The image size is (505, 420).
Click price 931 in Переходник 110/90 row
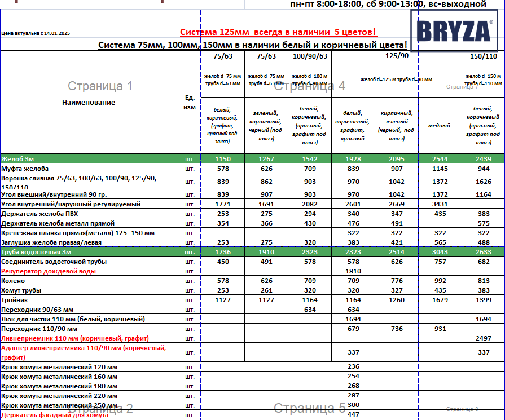click(x=440, y=329)
